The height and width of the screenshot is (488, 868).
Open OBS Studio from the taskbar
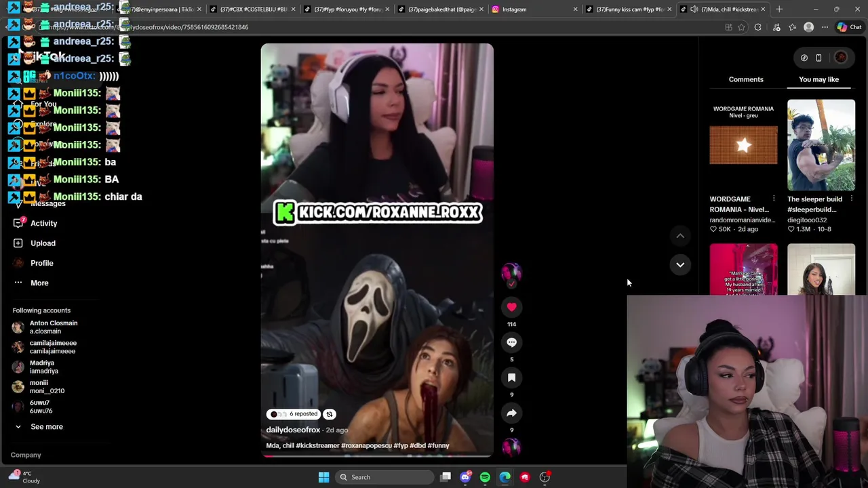pos(545,477)
